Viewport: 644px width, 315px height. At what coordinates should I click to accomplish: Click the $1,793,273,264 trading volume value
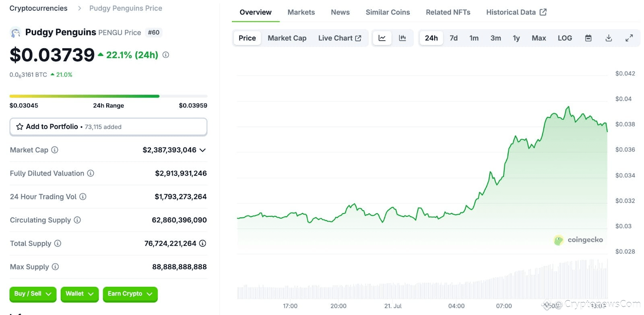(181, 197)
